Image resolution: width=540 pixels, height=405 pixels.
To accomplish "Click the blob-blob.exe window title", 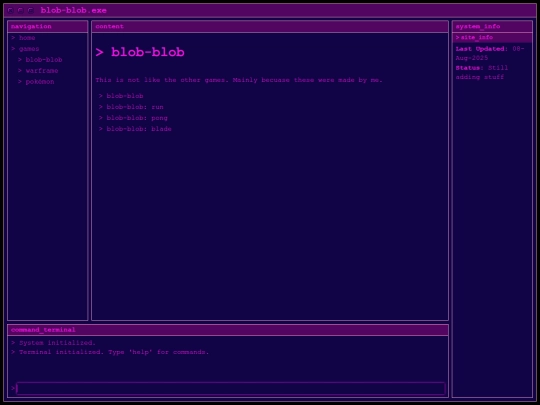I will (x=73, y=10).
